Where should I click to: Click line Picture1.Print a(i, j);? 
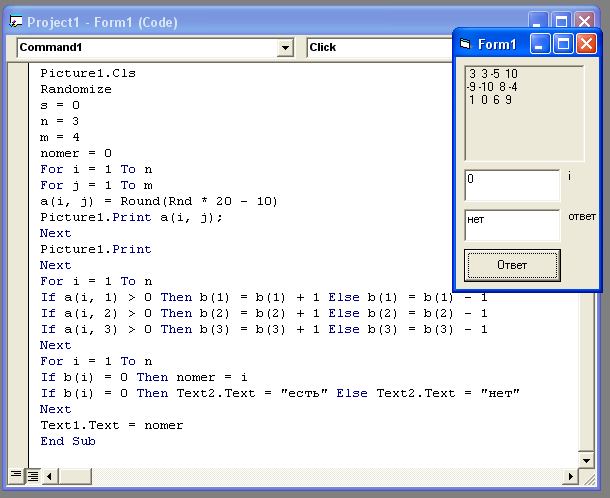point(131,217)
